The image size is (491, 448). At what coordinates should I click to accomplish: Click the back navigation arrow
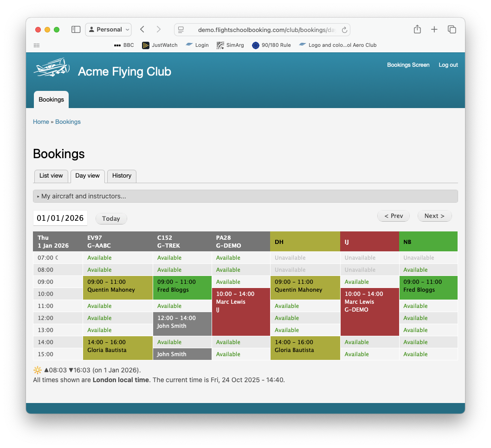pyautogui.click(x=142, y=30)
